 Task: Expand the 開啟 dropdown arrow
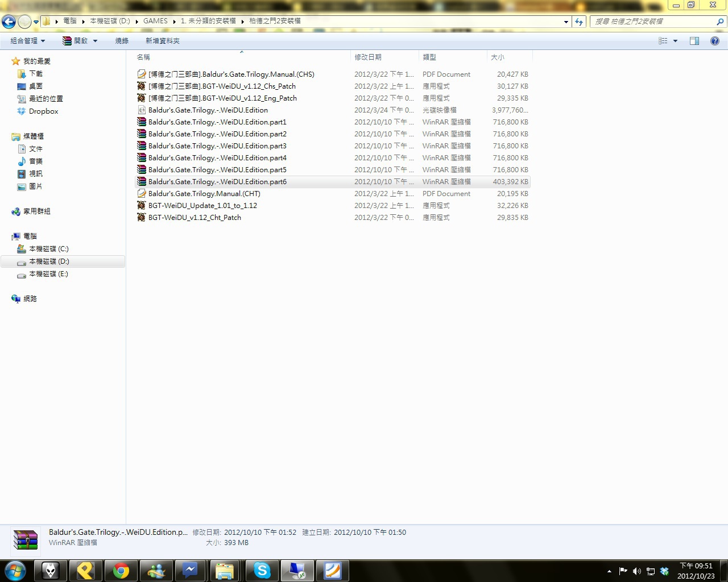click(95, 41)
